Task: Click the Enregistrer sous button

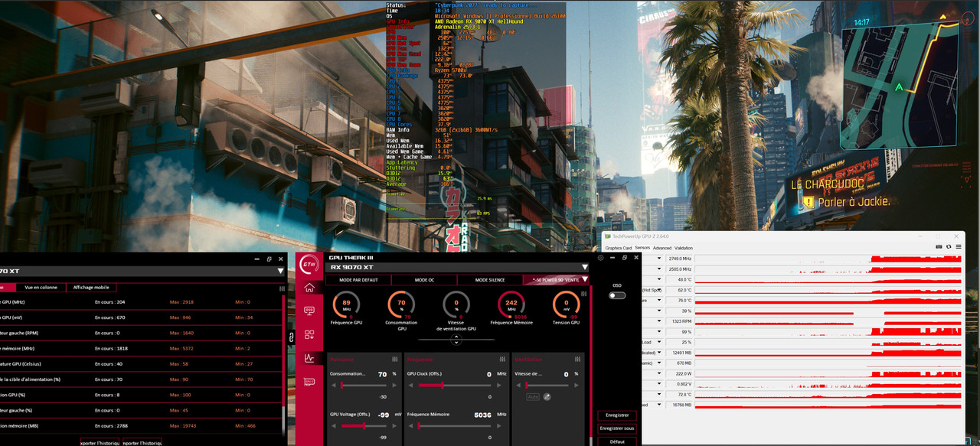Action: (617, 428)
